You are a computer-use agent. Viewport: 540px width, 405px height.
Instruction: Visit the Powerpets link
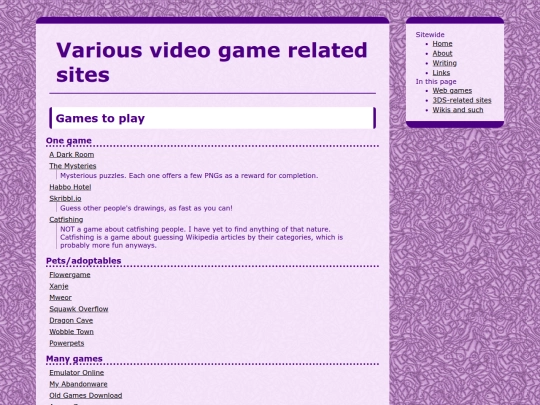click(x=67, y=343)
